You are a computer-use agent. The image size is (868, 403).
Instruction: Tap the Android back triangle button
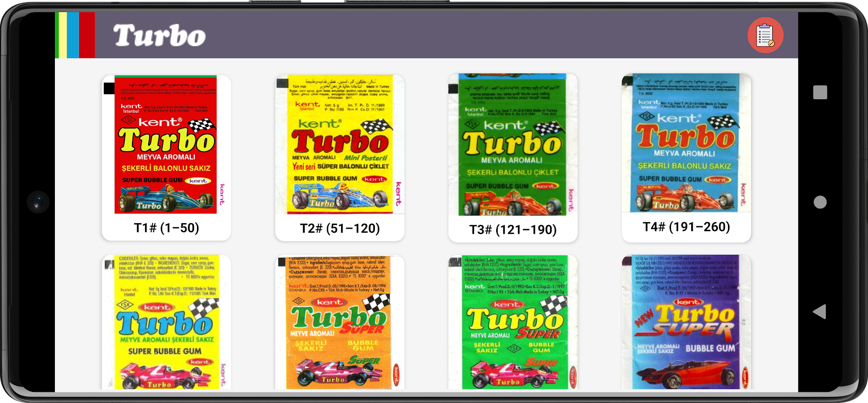click(820, 311)
